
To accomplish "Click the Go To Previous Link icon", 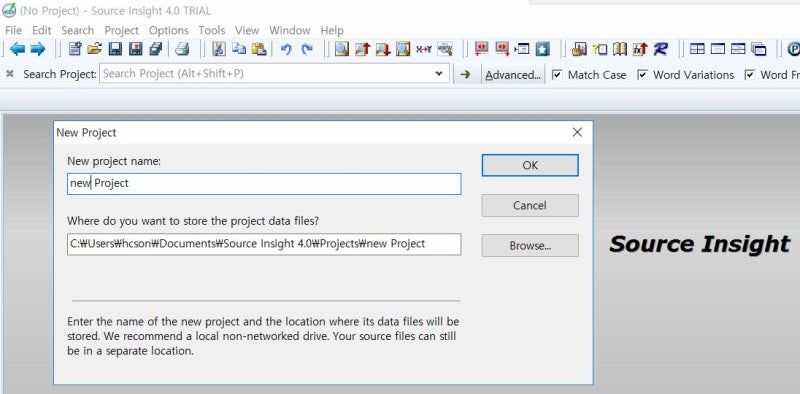I will tap(481, 49).
